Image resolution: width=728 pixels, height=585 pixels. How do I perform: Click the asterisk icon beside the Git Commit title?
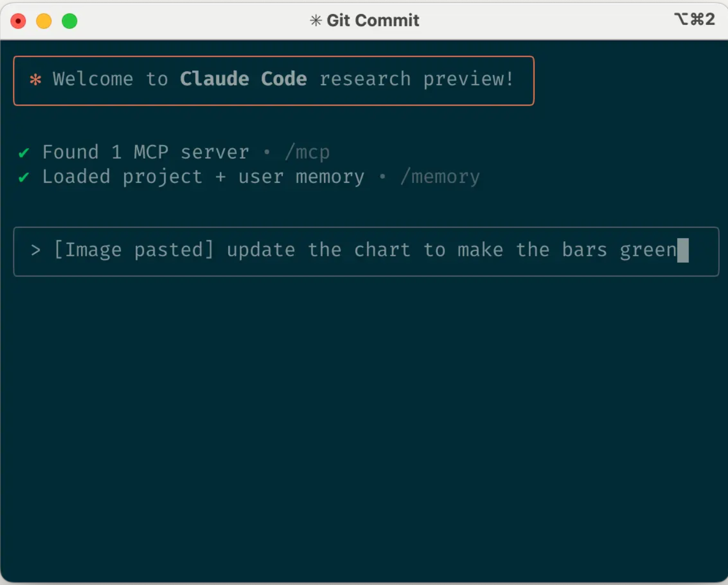click(x=316, y=20)
